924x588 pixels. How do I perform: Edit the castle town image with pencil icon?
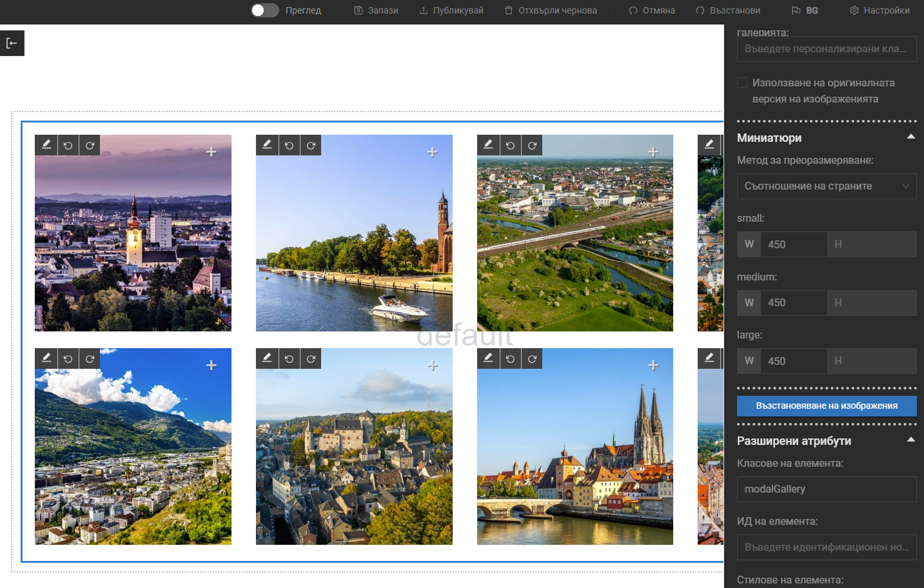[x=267, y=358]
